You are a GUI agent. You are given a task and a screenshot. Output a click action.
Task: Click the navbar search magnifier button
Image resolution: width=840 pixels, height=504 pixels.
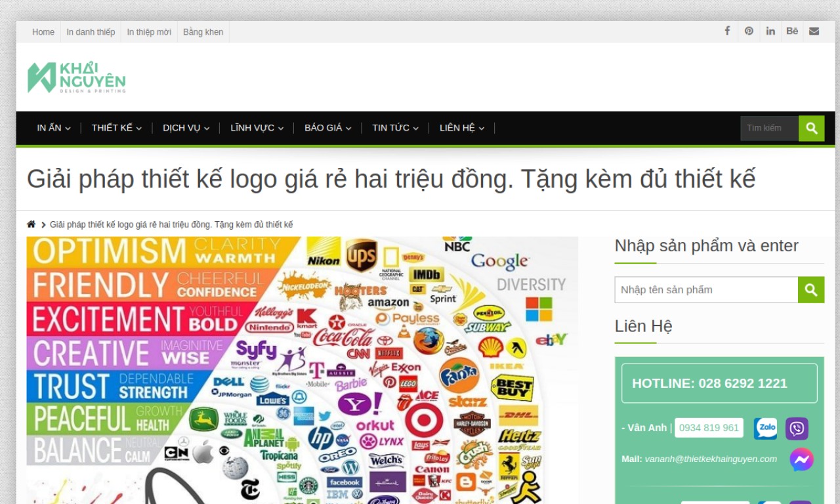811,129
